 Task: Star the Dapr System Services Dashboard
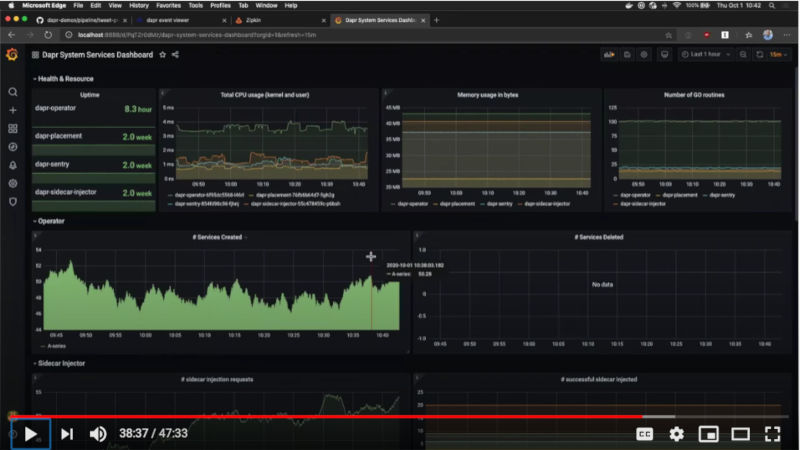click(162, 55)
